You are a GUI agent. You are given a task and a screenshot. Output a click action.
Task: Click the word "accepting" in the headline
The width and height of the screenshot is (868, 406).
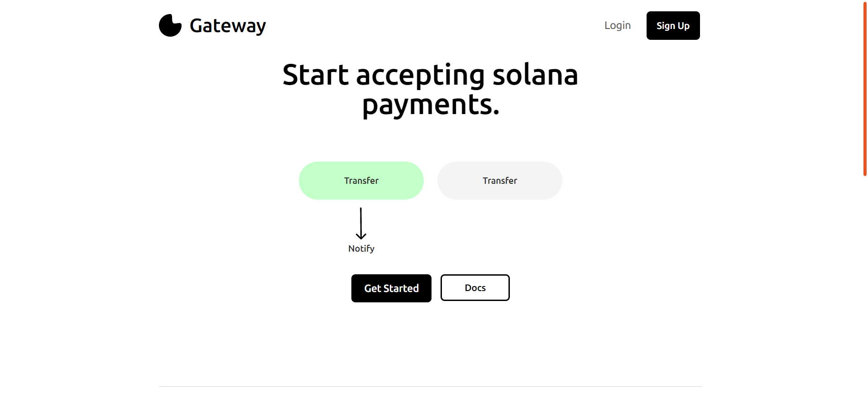[420, 75]
